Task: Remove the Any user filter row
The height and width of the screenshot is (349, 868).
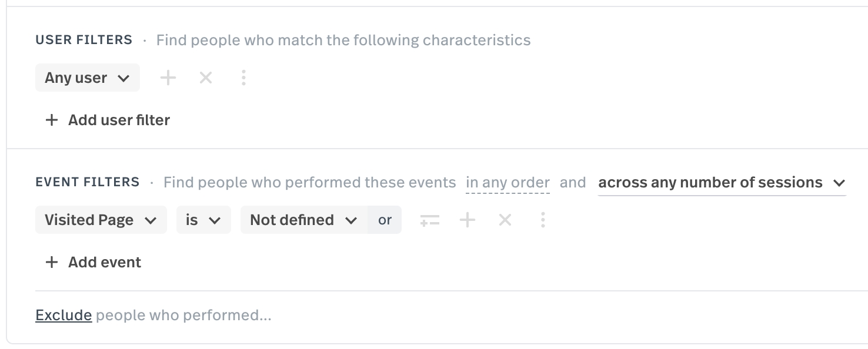Action: (206, 78)
